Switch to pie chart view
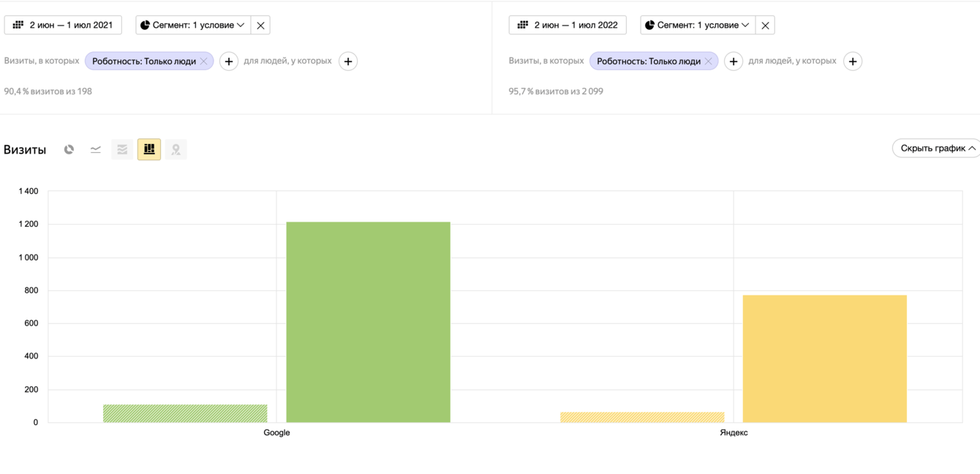 [x=69, y=149]
